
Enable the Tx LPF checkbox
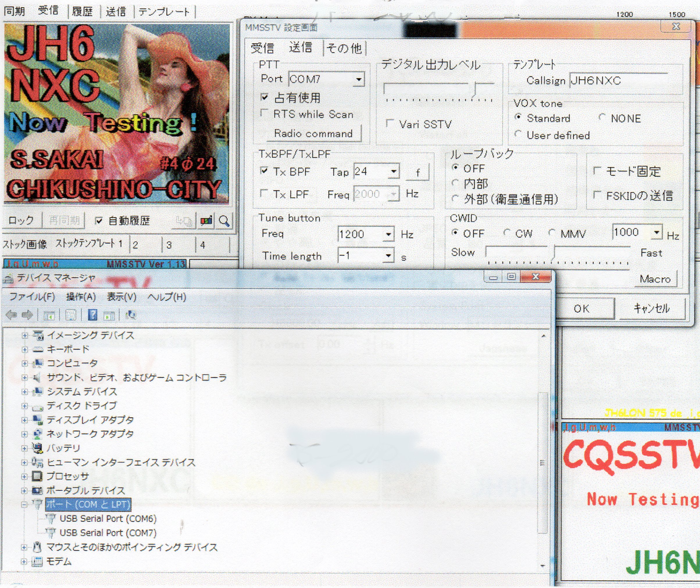point(264,194)
